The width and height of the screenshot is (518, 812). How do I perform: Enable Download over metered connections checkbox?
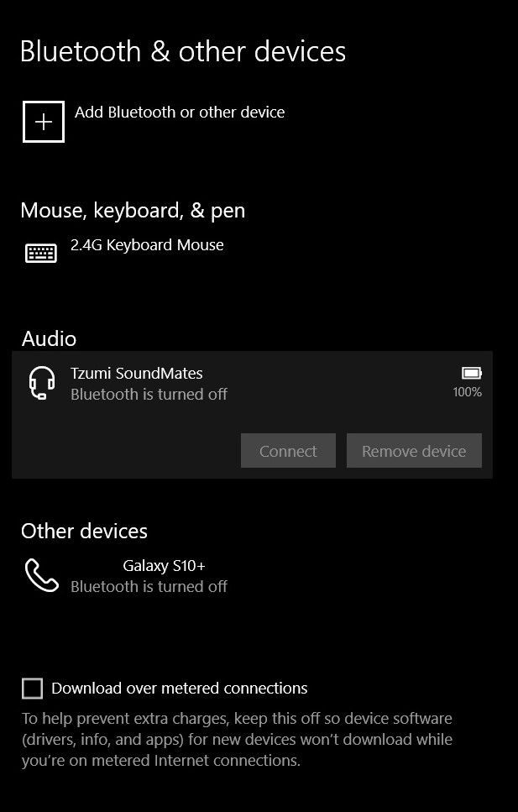(32, 689)
